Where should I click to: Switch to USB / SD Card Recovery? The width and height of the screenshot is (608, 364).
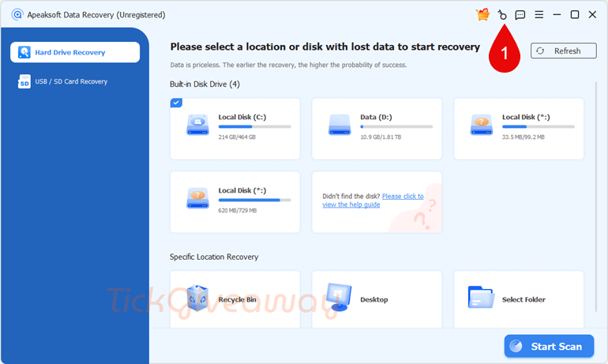71,81
